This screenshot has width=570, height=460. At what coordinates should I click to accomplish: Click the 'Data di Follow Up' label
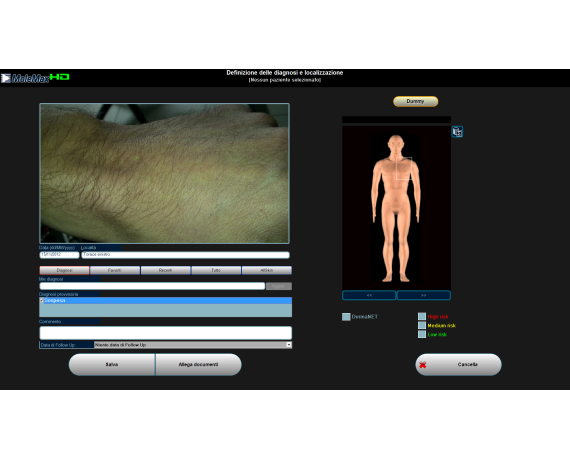coord(58,345)
